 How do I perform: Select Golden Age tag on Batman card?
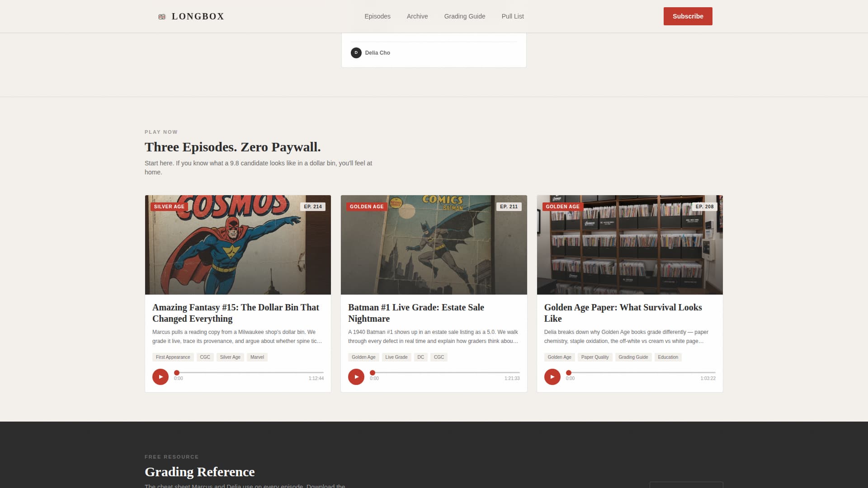point(363,357)
